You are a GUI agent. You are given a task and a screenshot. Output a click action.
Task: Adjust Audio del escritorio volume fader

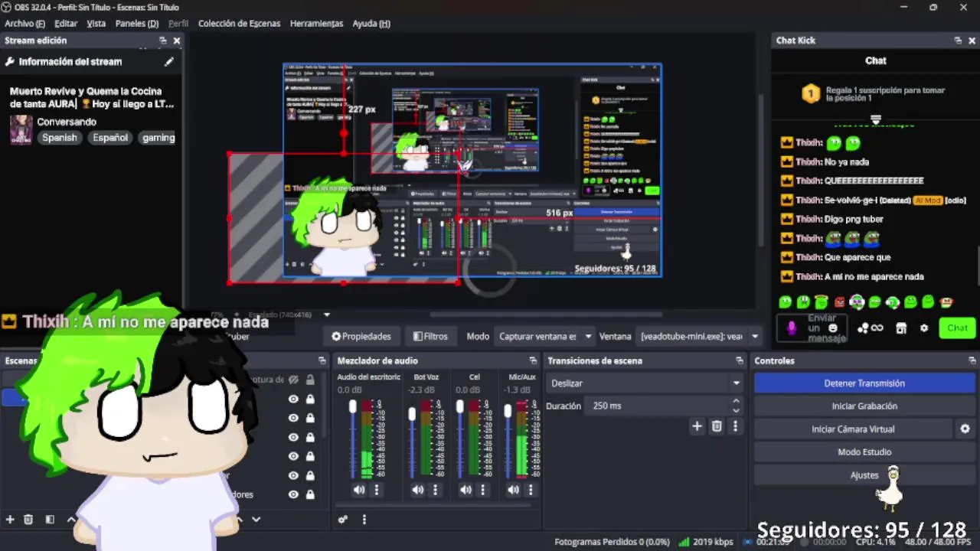pos(353,407)
